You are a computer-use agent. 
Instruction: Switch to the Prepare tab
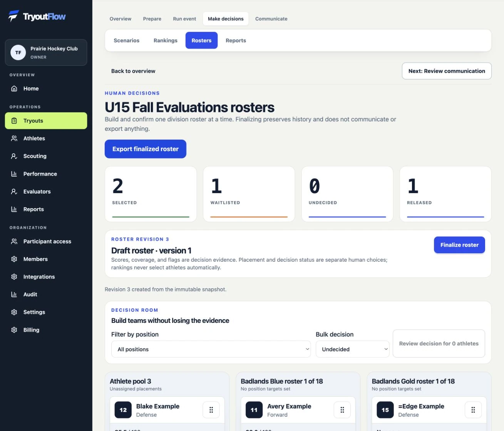[x=152, y=19]
